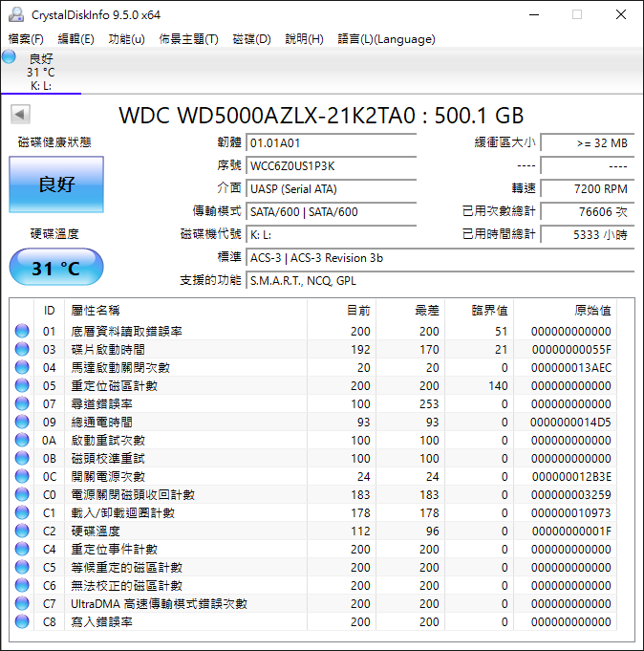Click the status orb for attribute 0B
Viewport: 644px width, 651px height.
(22, 458)
